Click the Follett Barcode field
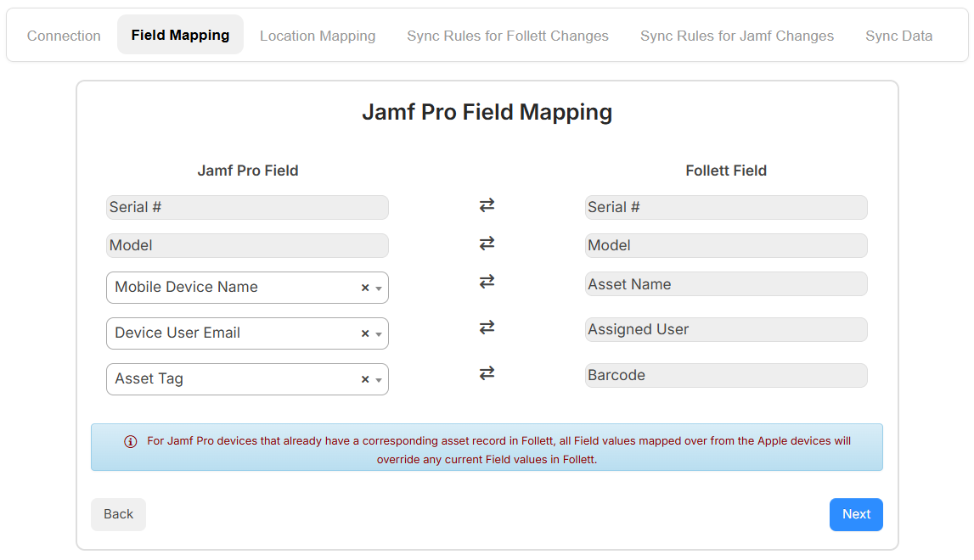This screenshot has width=974, height=560. click(x=725, y=376)
